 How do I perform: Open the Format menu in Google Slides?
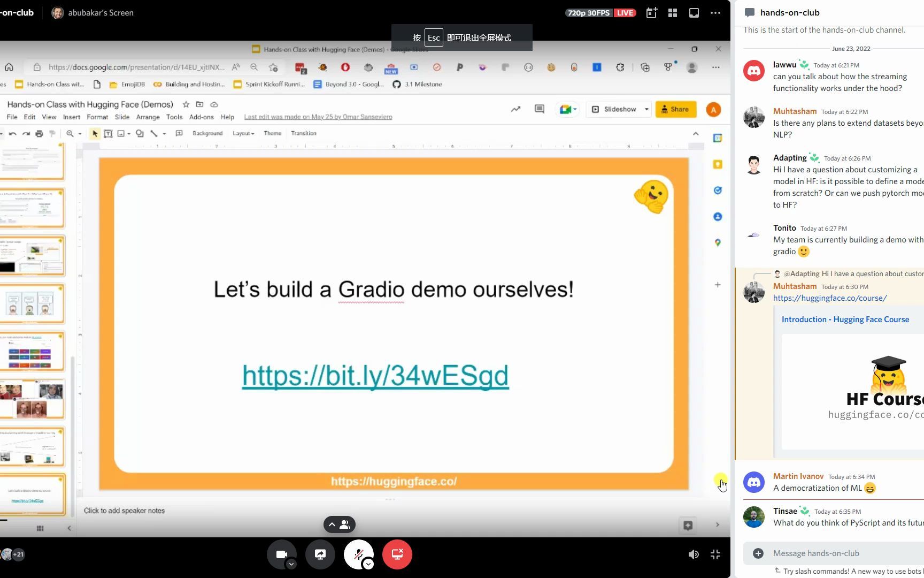(97, 117)
